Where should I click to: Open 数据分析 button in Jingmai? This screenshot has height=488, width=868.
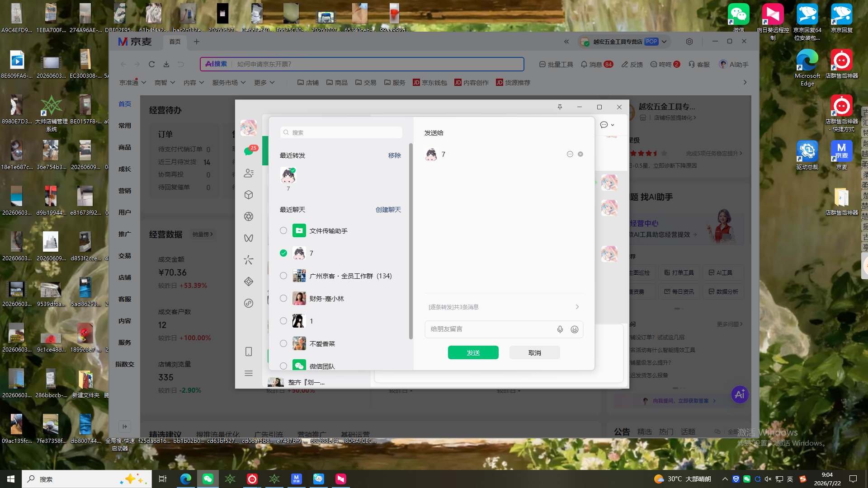click(723, 291)
